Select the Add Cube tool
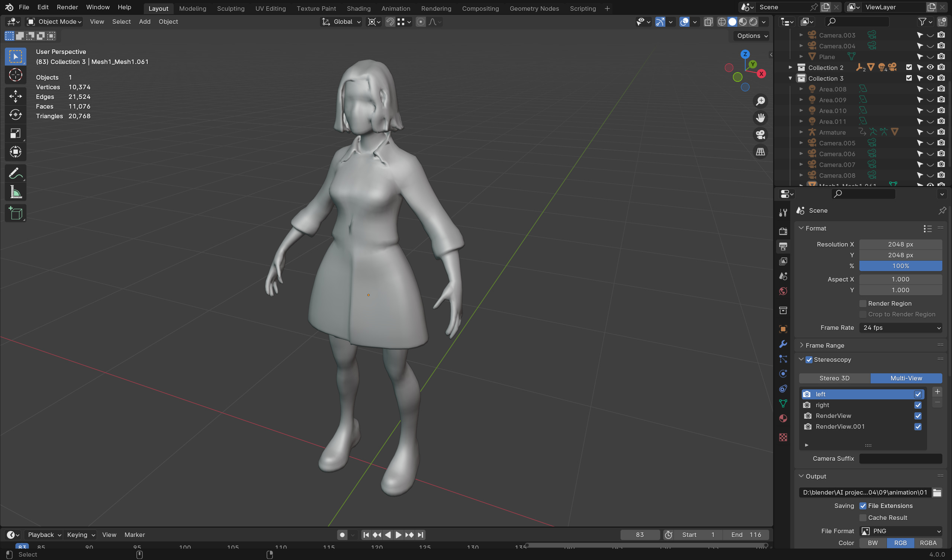This screenshot has height=560, width=952. (x=16, y=213)
